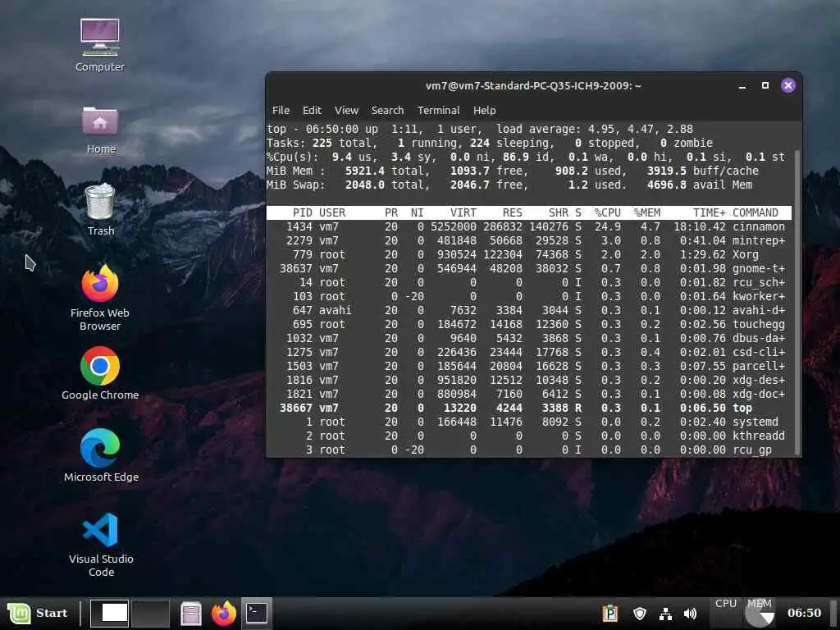
Task: Open the Start menu
Action: [38, 613]
